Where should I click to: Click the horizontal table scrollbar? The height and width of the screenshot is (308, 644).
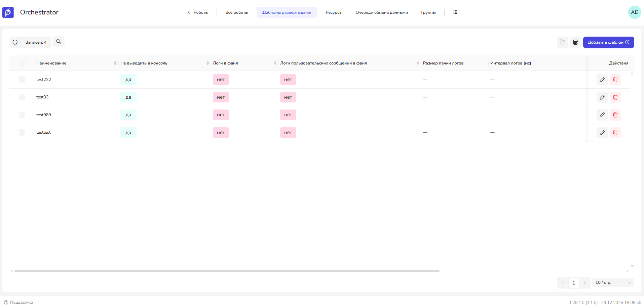[x=227, y=271]
